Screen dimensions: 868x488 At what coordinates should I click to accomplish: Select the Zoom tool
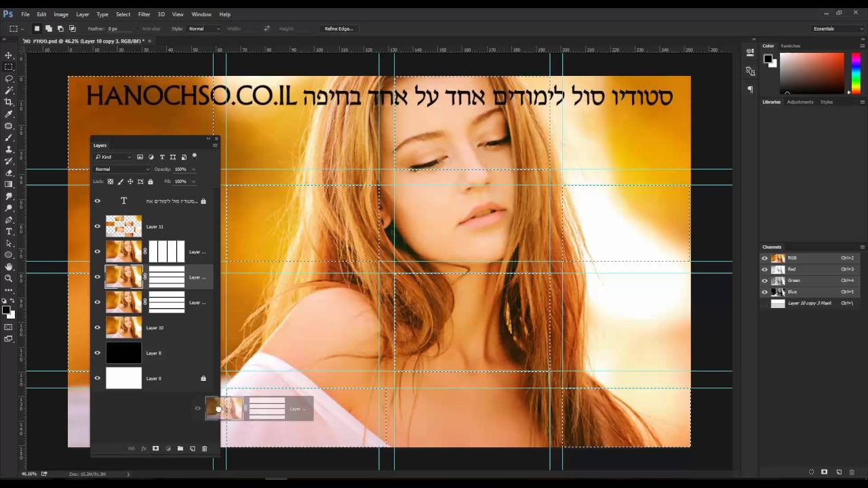click(x=9, y=278)
